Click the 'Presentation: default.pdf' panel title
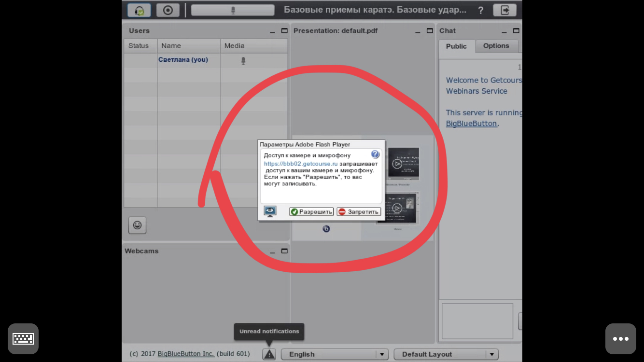The width and height of the screenshot is (644, 362). click(336, 30)
